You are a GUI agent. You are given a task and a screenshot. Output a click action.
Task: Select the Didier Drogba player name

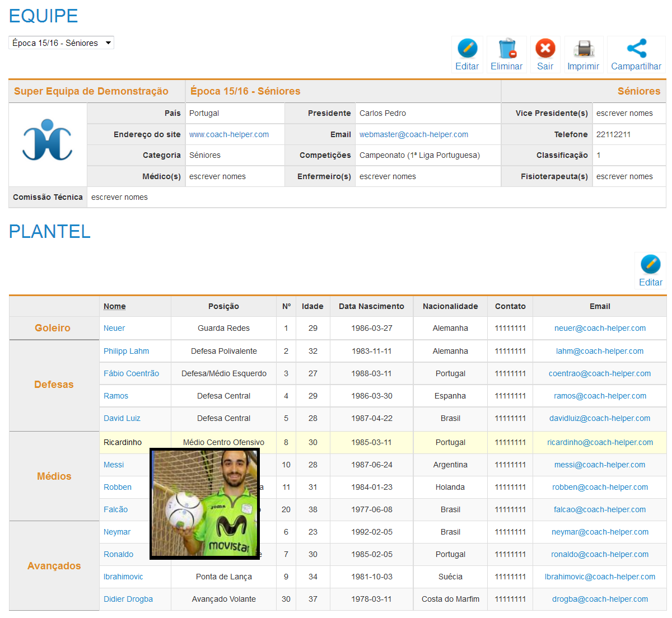[x=128, y=599]
